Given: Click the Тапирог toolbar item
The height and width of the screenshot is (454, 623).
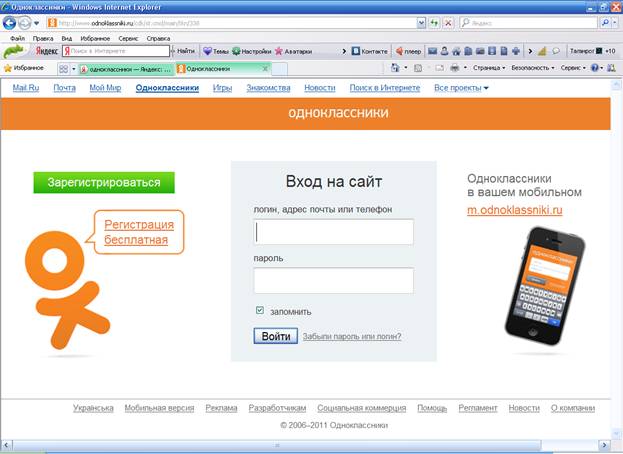Looking at the screenshot, I should (586, 51).
